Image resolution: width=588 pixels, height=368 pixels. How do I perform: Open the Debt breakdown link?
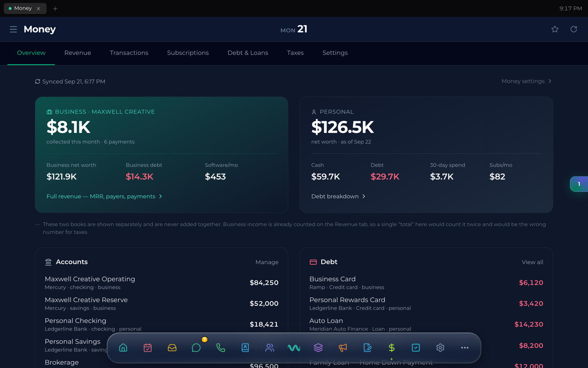click(x=339, y=197)
